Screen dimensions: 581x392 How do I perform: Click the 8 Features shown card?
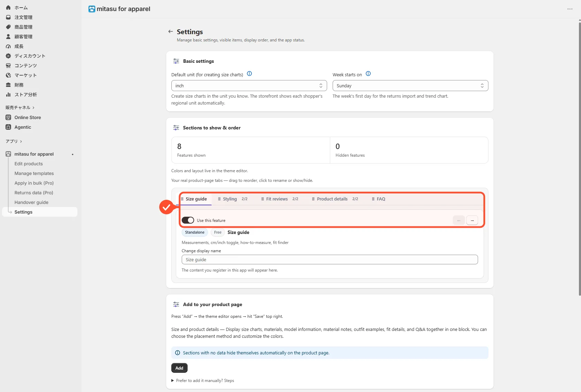251,150
